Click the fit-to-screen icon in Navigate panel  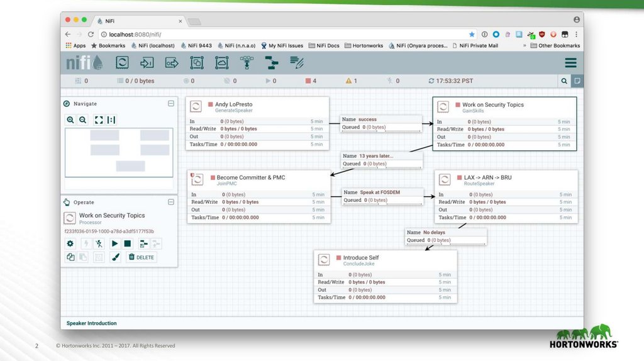coord(98,119)
